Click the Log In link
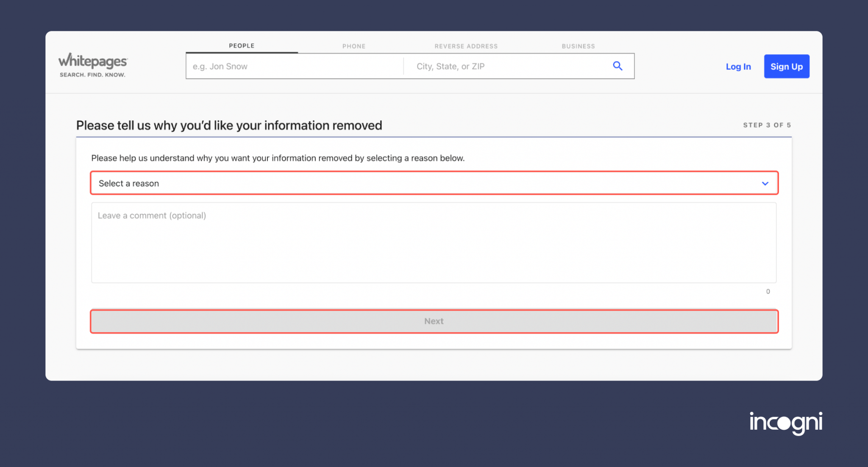The height and width of the screenshot is (467, 868). [738, 66]
